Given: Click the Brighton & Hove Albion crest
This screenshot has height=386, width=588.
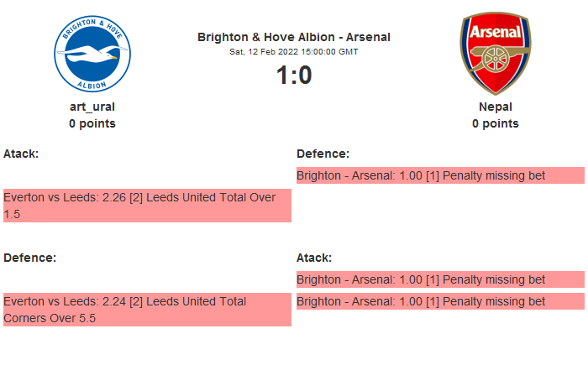Looking at the screenshot, I should [x=92, y=55].
